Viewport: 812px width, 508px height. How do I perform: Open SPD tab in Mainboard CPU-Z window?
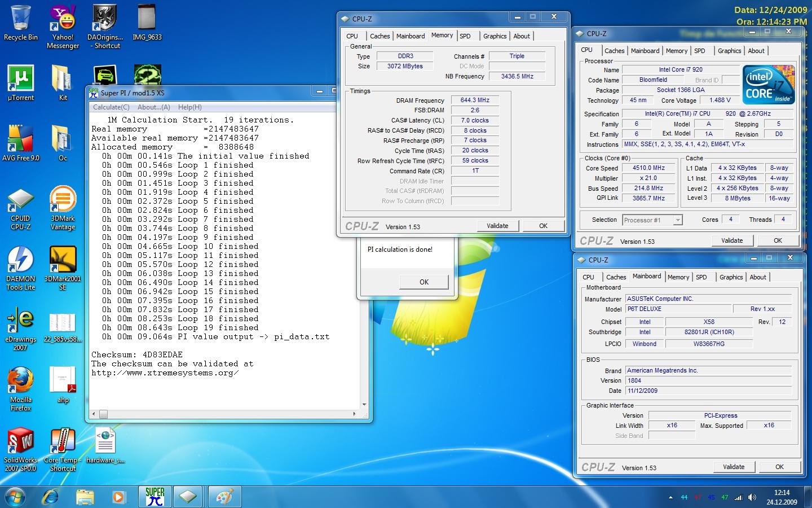pyautogui.click(x=701, y=277)
